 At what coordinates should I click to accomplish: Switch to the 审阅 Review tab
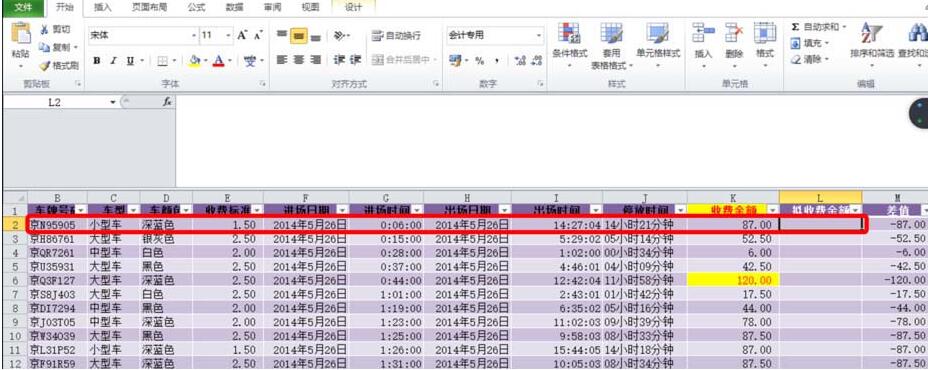pyautogui.click(x=273, y=8)
